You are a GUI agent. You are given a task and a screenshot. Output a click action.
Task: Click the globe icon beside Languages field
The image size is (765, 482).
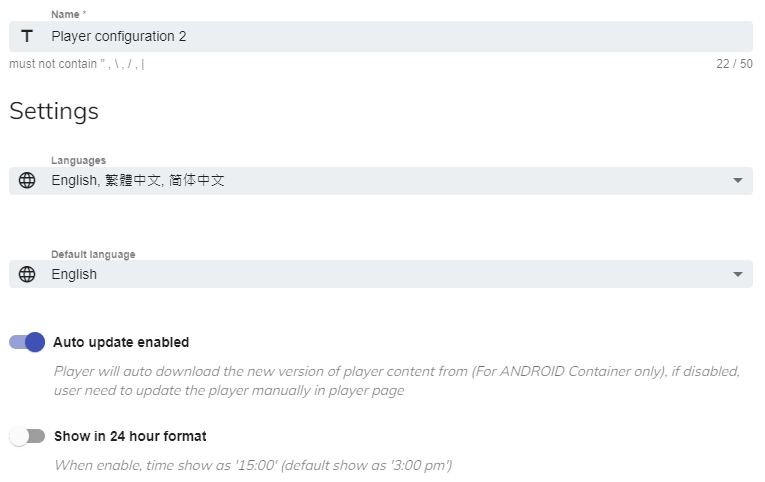[x=27, y=181]
